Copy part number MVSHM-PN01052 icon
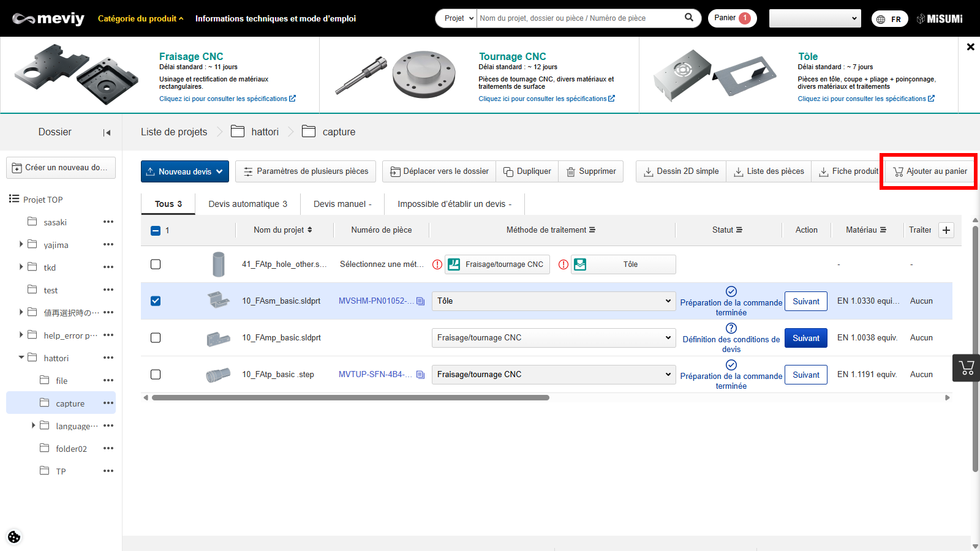 [x=420, y=301]
